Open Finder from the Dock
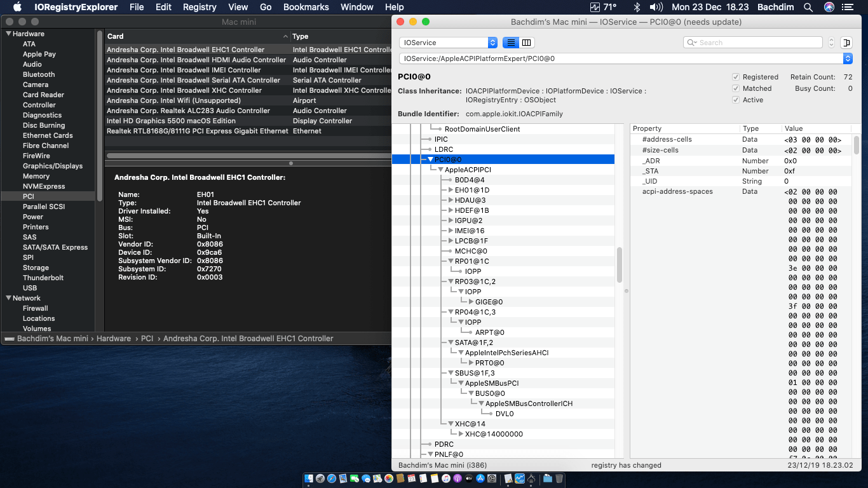The width and height of the screenshot is (868, 488). point(309,478)
